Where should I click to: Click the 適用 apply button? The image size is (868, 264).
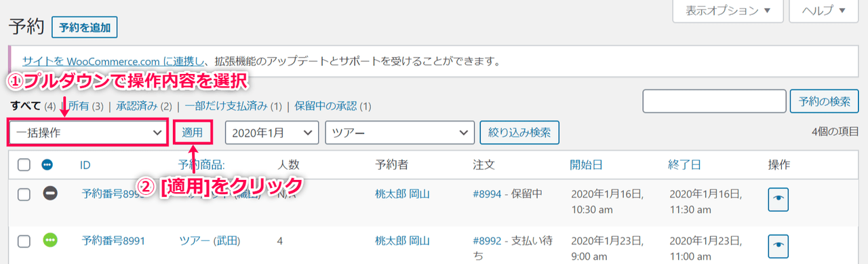pos(193,132)
